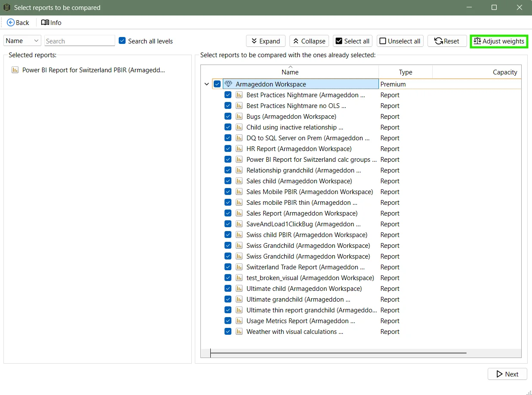Screen dimensions: 532x395
Task: Click into the Search input field
Action: click(80, 41)
